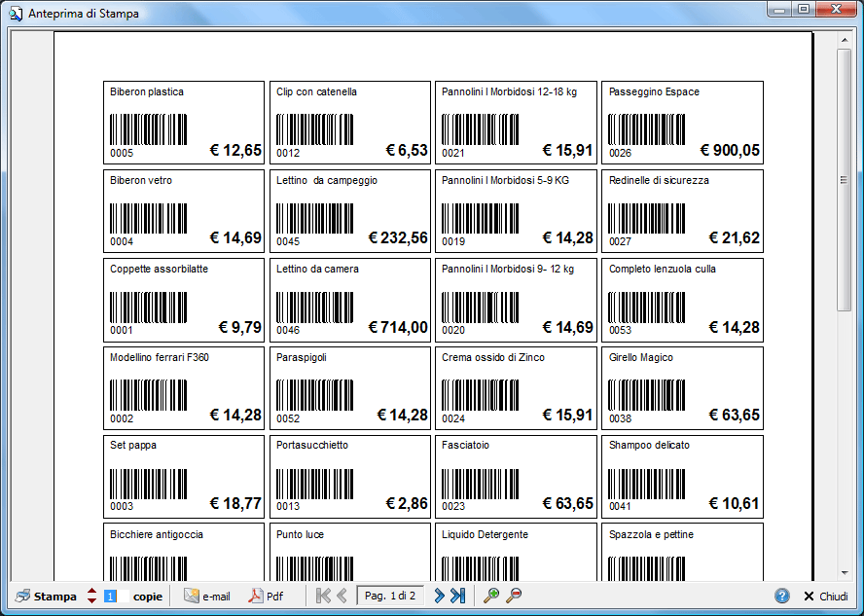Click the Pannolini I Morbidosi 5-9 KG text
Image resolution: width=864 pixels, height=616 pixels.
(505, 180)
